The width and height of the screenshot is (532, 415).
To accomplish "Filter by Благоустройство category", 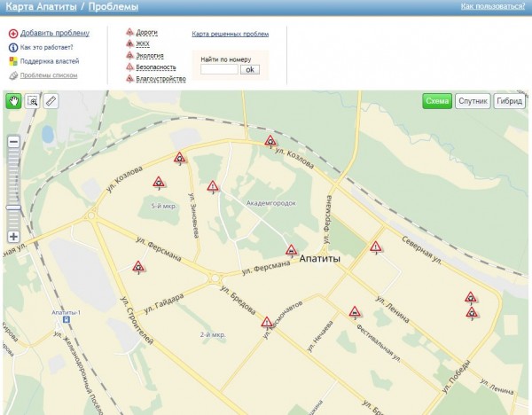I will [x=160, y=79].
